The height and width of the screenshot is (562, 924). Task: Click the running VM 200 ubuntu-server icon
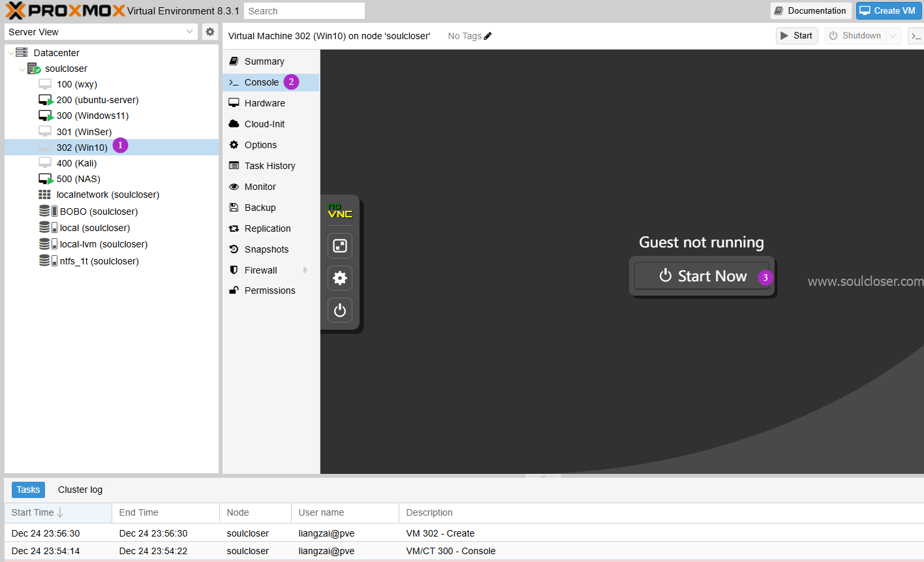click(x=46, y=100)
